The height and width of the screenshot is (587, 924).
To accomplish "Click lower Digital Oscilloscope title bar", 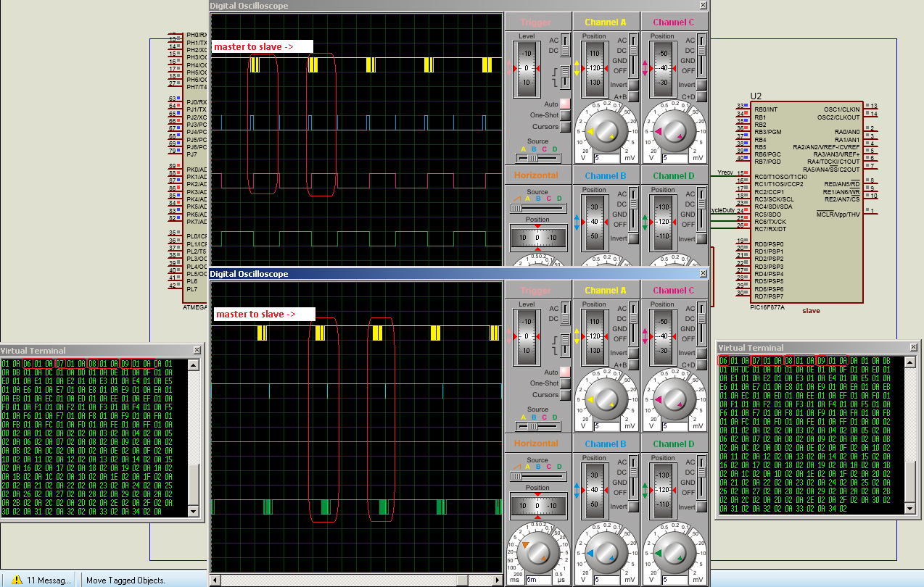I will 458,274.
